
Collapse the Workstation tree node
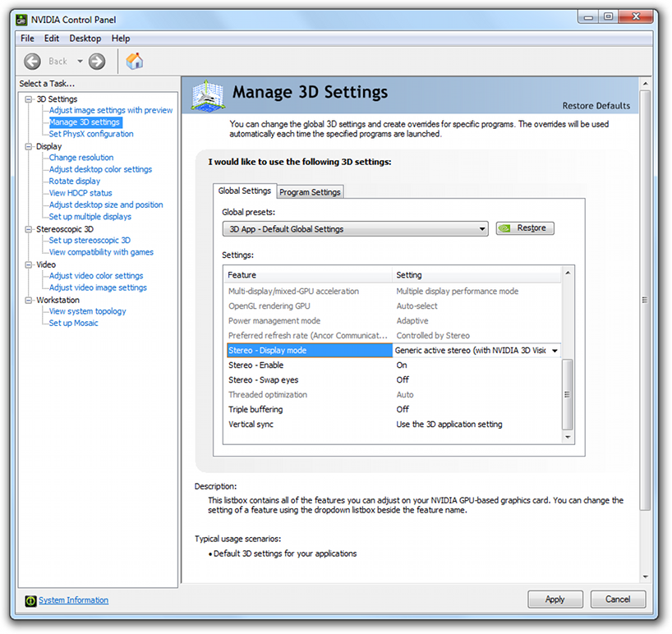click(29, 301)
